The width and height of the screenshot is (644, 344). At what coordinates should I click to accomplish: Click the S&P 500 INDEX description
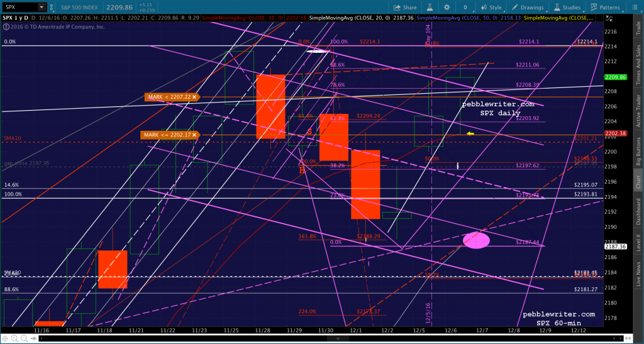click(x=79, y=7)
